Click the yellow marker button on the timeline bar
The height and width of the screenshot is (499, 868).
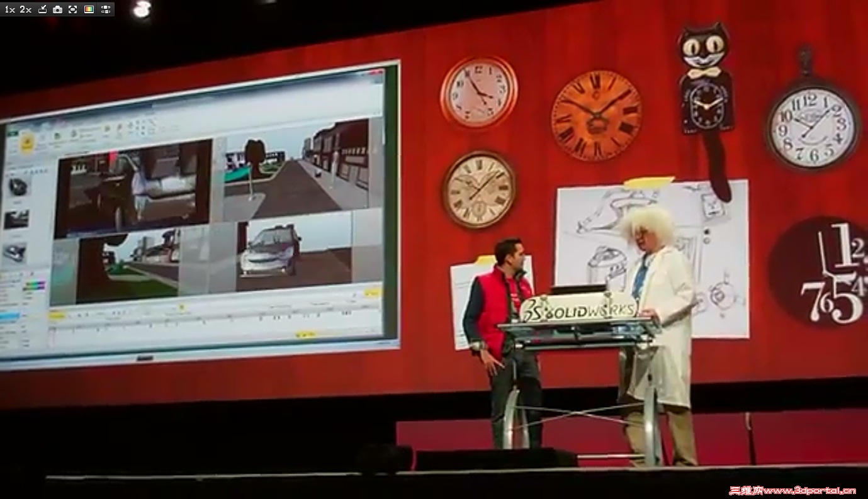pyautogui.click(x=57, y=315)
